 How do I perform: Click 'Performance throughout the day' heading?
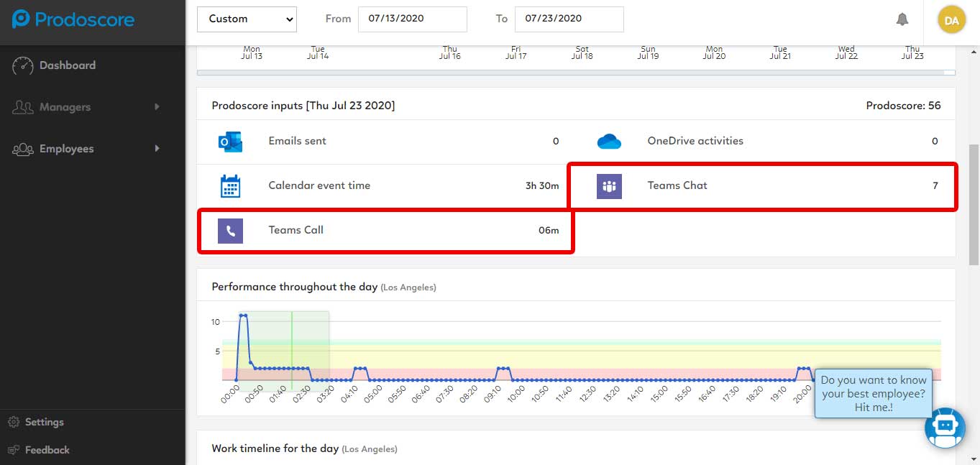(x=294, y=287)
